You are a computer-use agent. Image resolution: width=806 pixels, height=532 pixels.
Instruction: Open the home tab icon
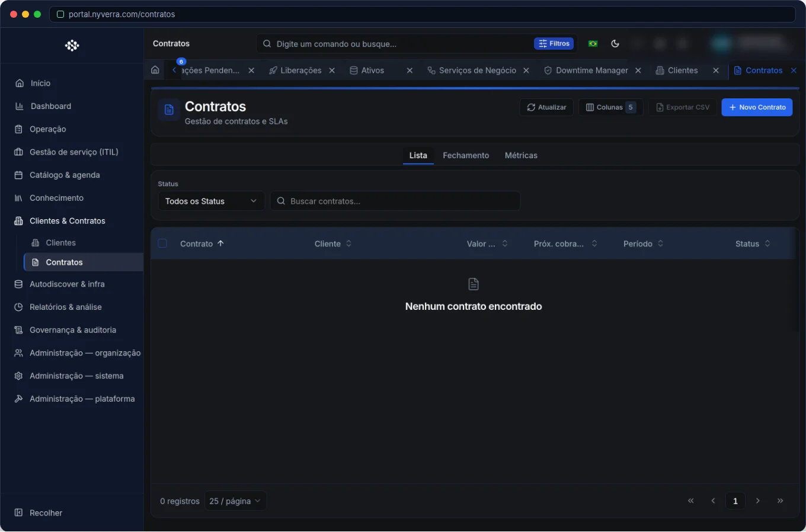coord(155,70)
